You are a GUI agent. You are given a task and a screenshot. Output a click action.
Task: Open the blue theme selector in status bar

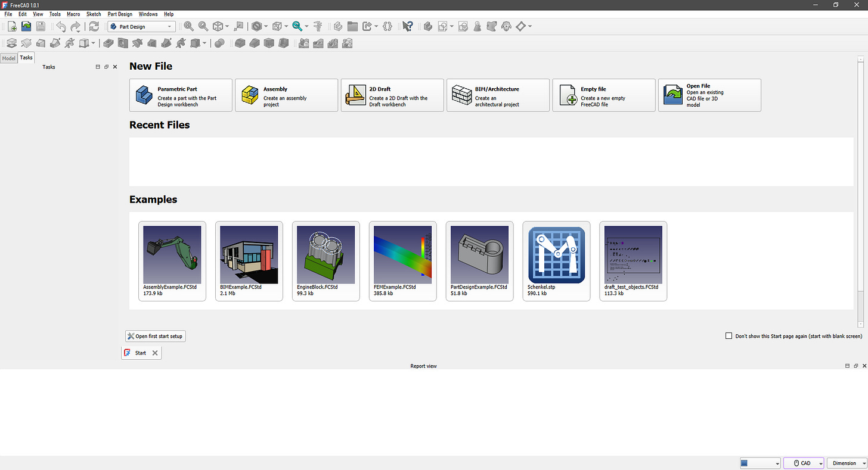pos(760,463)
